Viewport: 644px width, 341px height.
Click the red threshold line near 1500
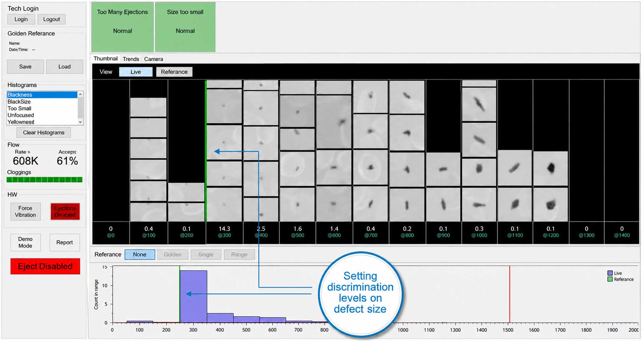[x=509, y=294]
